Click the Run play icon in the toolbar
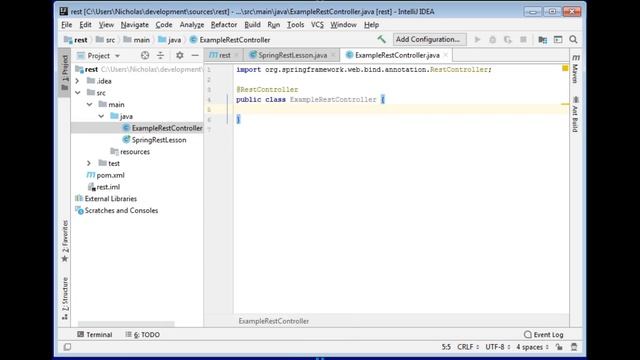This screenshot has width=640, height=360. pos(477,40)
